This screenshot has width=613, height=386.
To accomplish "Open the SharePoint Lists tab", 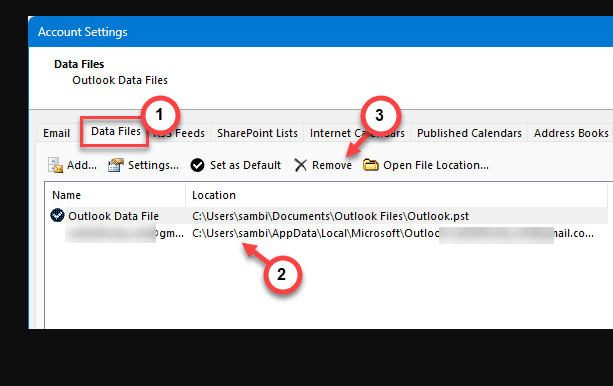I will (x=257, y=133).
